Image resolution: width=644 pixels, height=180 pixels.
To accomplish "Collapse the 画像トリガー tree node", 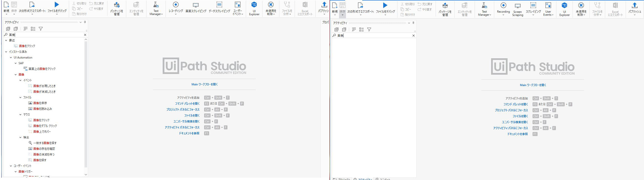I will 16,171.
